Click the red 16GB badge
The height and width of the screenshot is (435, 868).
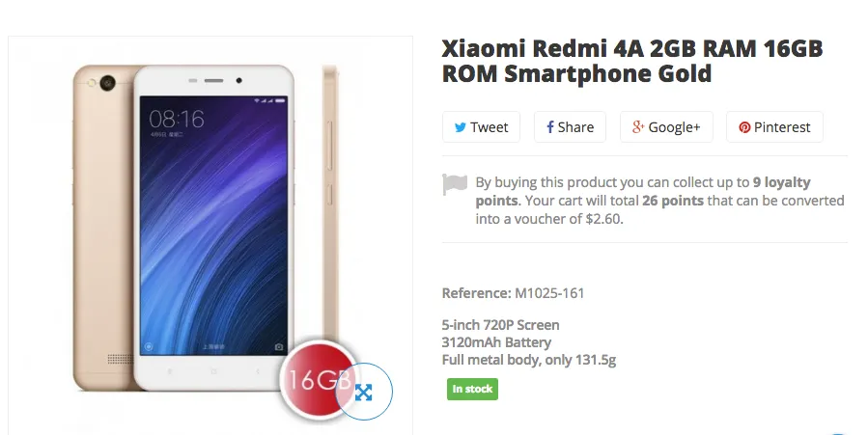tap(317, 379)
